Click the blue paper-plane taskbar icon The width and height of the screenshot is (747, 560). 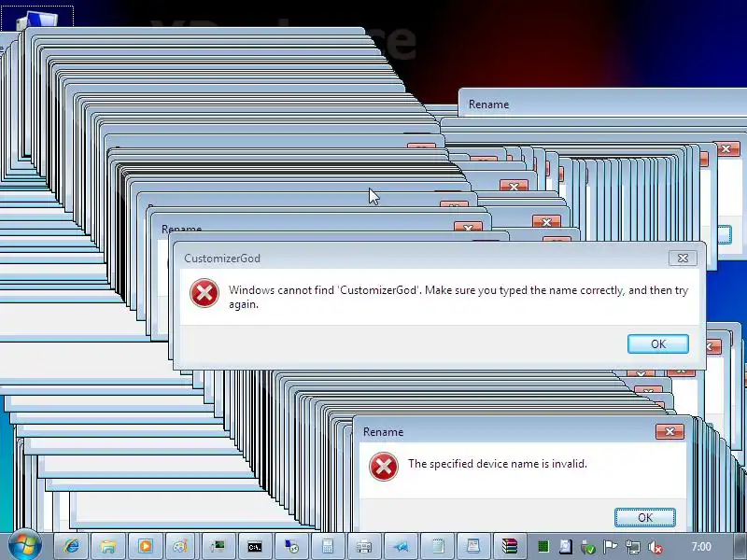(401, 546)
